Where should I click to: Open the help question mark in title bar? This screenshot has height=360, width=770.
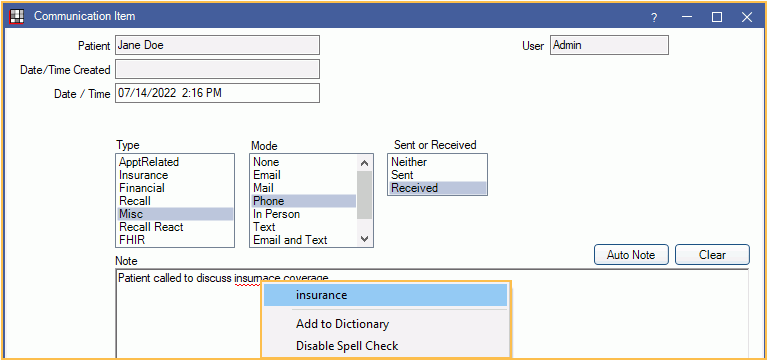tap(654, 17)
